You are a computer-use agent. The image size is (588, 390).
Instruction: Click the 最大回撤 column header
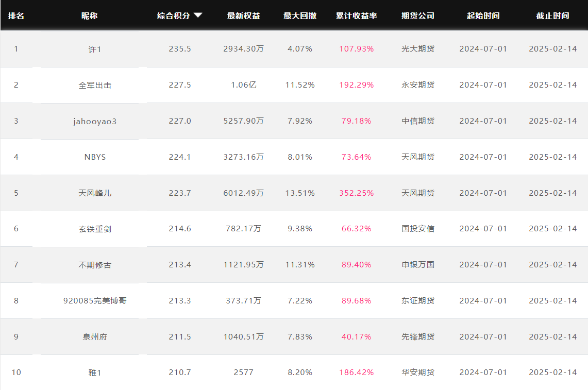300,16
